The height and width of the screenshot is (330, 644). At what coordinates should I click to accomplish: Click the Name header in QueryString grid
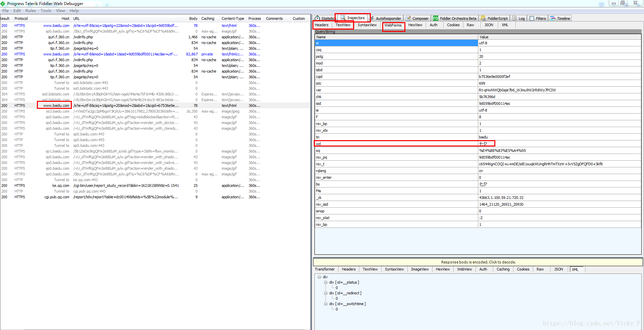click(x=396, y=37)
